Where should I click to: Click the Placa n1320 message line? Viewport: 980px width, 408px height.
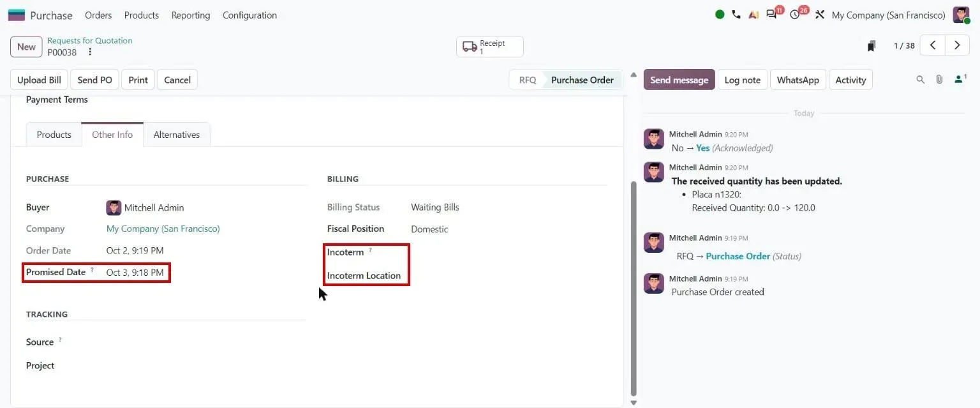716,195
